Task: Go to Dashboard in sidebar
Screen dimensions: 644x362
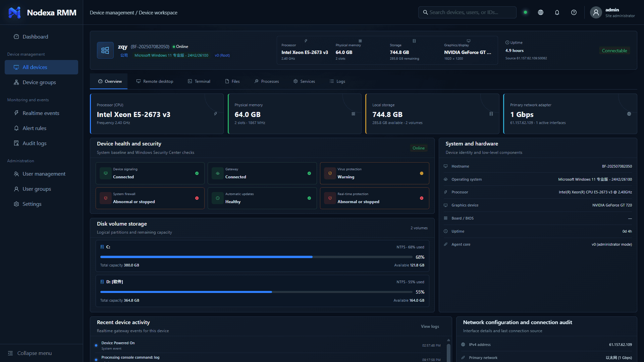Action: 41,37
